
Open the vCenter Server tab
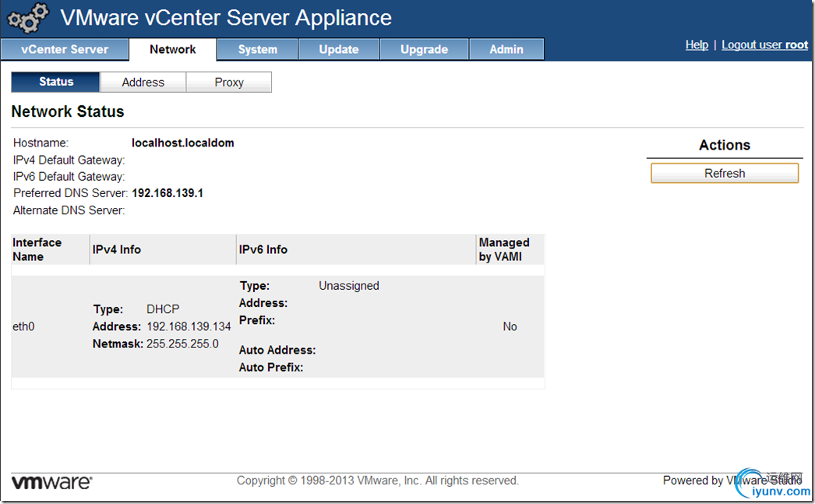point(65,49)
